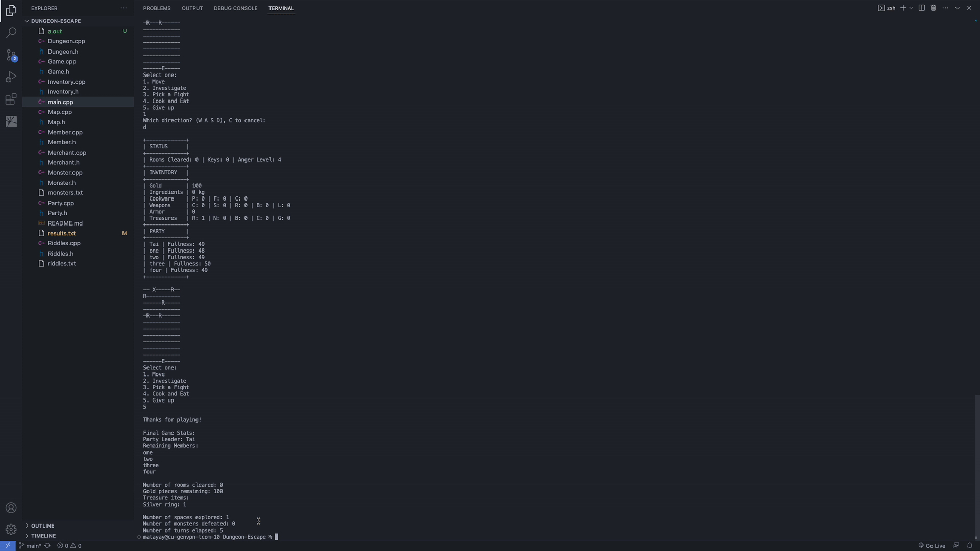Toggle maximize panel size chevron
Viewport: 980px width, 551px height.
tap(958, 8)
